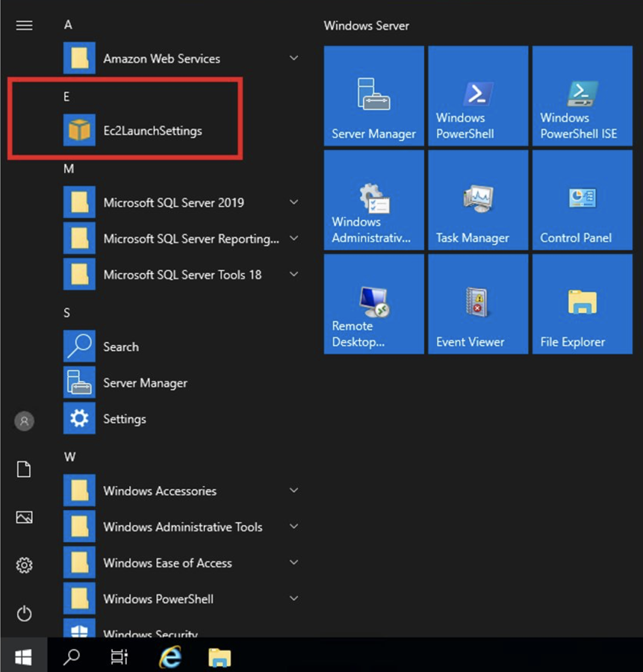Open the Pictures icon in left rail
643x672 pixels.
pyautogui.click(x=24, y=517)
